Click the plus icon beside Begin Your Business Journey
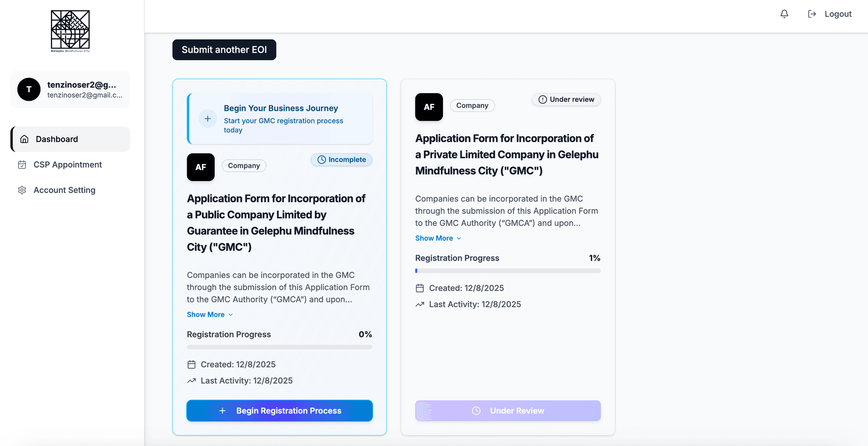The width and height of the screenshot is (868, 446). tap(208, 118)
